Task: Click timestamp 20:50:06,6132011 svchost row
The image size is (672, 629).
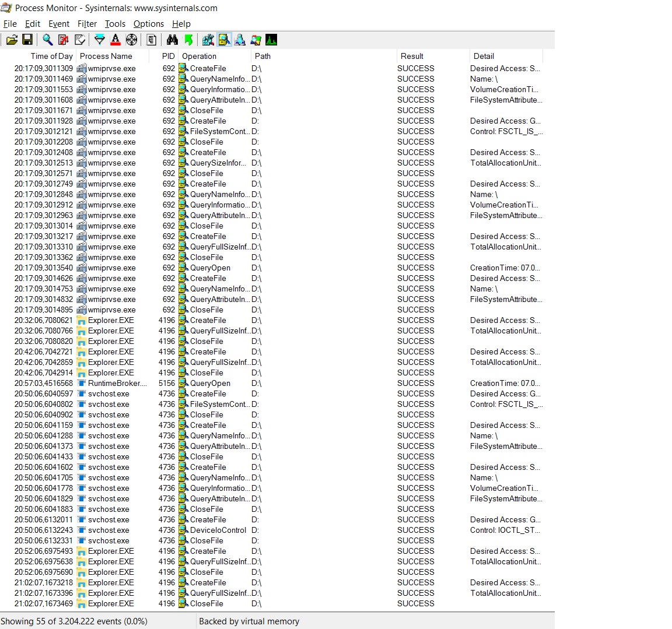Action: pyautogui.click(x=43, y=520)
